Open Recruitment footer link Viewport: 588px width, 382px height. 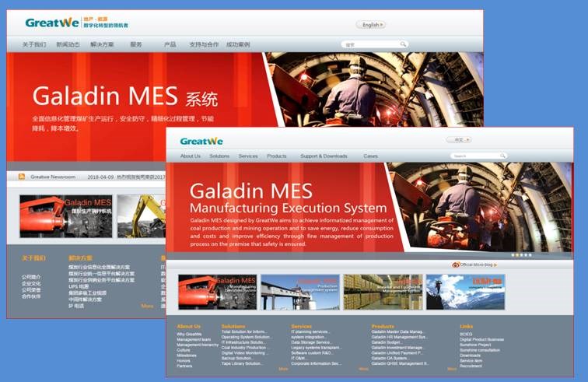pos(471,366)
